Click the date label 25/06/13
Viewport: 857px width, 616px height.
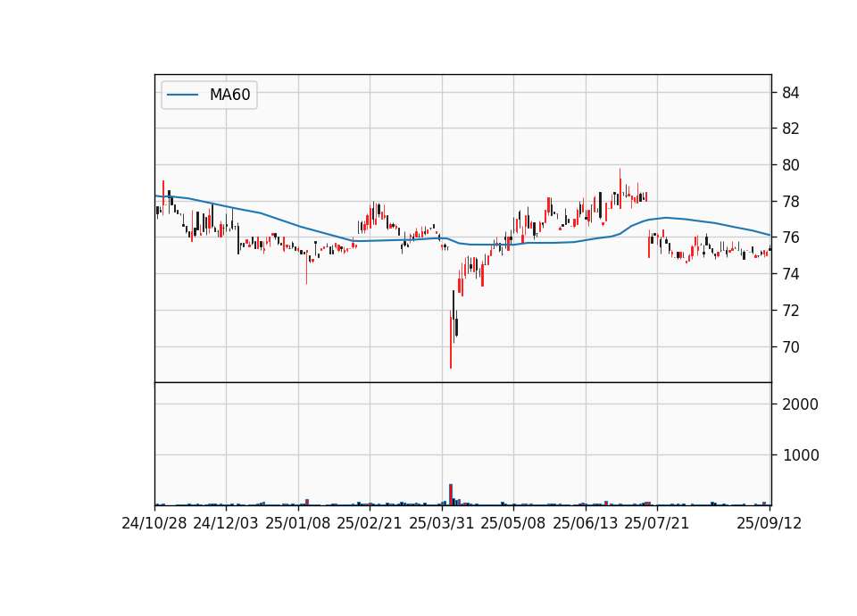586,523
